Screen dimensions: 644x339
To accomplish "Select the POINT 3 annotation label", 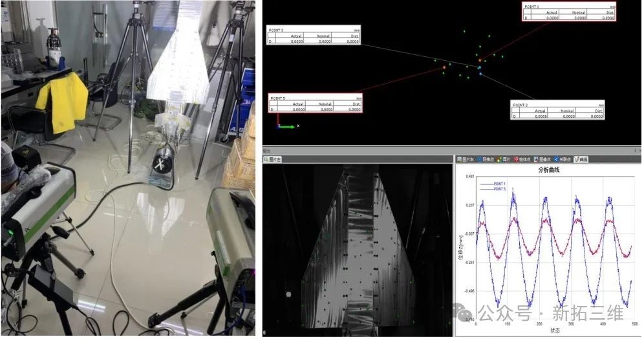I will [x=314, y=36].
